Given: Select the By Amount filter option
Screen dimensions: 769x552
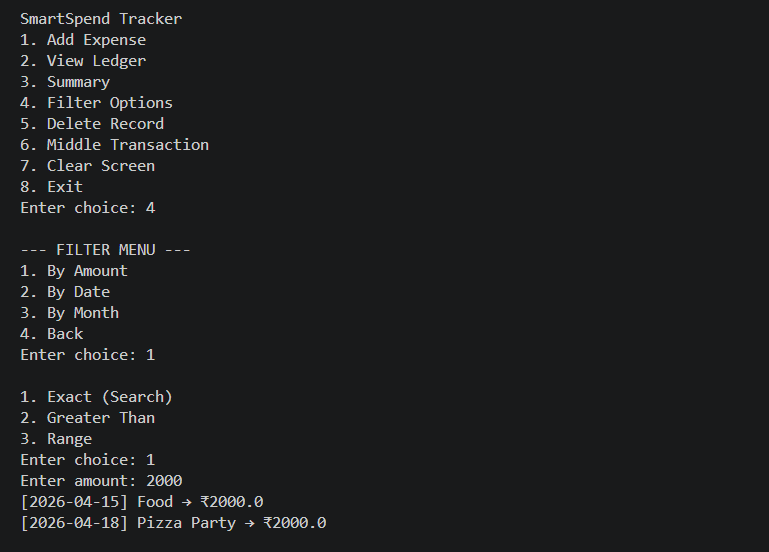Looking at the screenshot, I should (74, 271).
